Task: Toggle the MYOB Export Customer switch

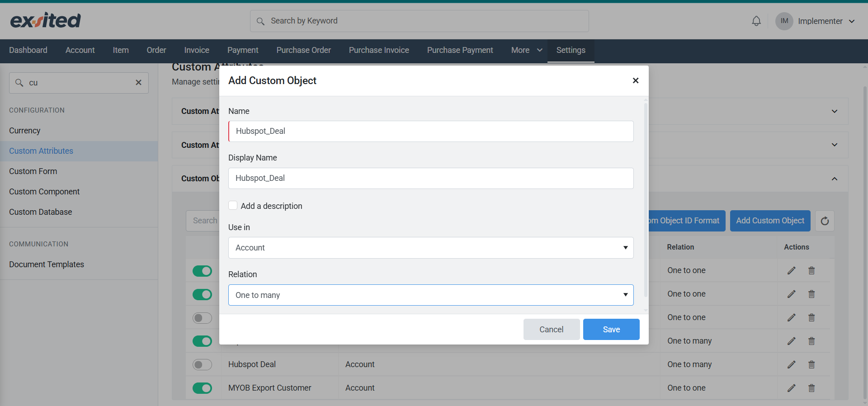Action: tap(202, 388)
